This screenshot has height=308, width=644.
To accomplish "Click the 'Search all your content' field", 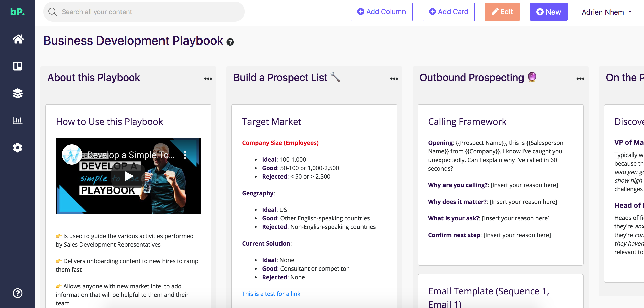I will (x=144, y=12).
